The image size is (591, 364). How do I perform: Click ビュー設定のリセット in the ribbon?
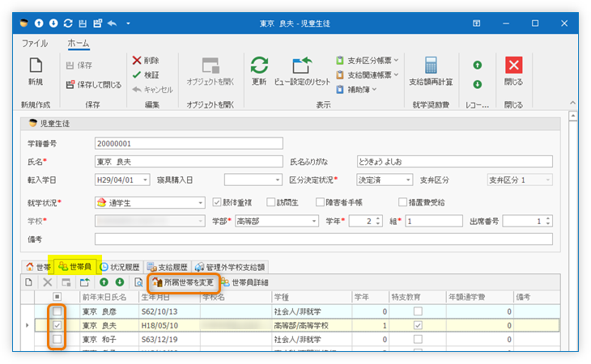(302, 71)
